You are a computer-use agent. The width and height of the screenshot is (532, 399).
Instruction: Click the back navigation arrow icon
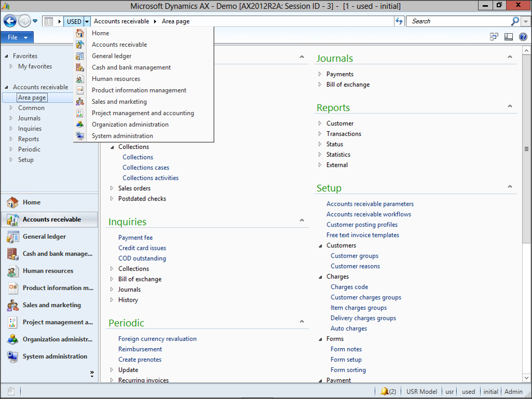coord(10,21)
